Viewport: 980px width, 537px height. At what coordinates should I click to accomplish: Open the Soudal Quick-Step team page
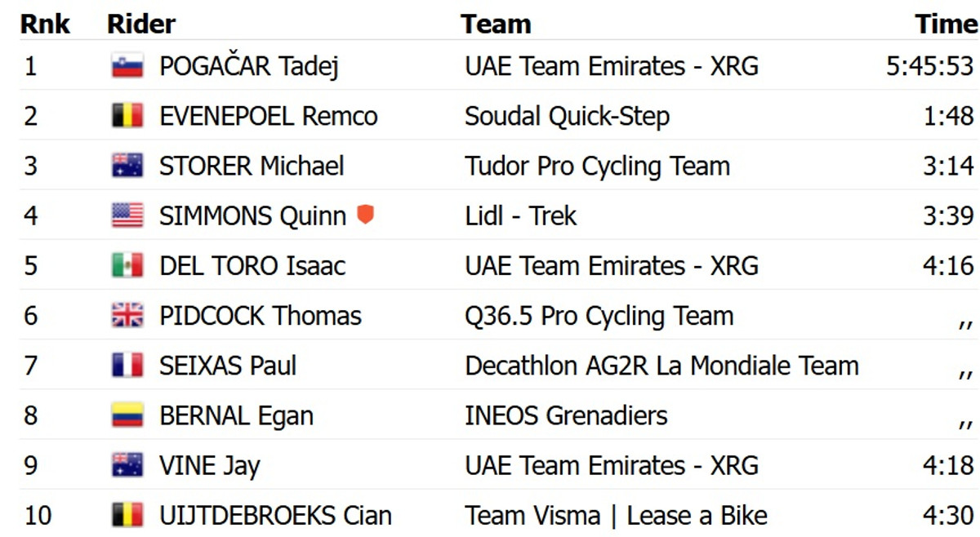click(x=567, y=116)
